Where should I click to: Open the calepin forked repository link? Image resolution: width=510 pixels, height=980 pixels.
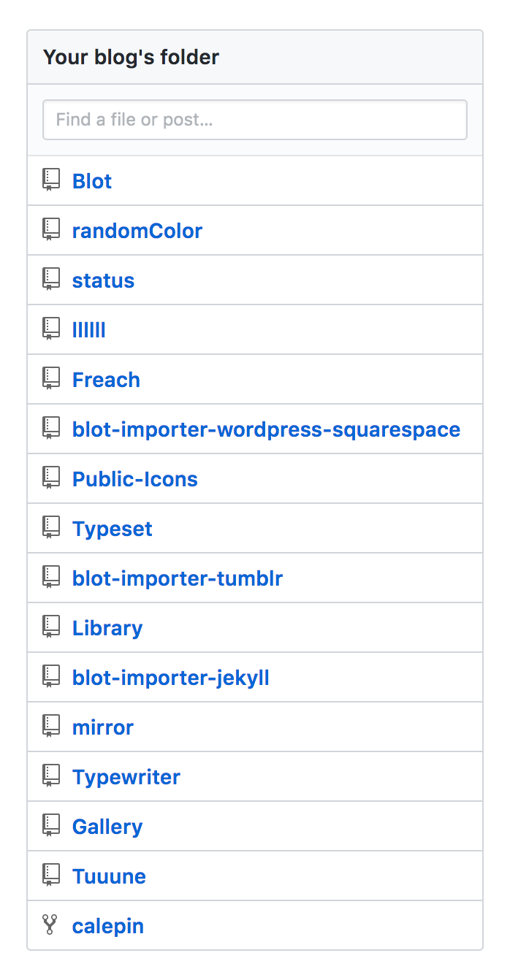click(108, 926)
